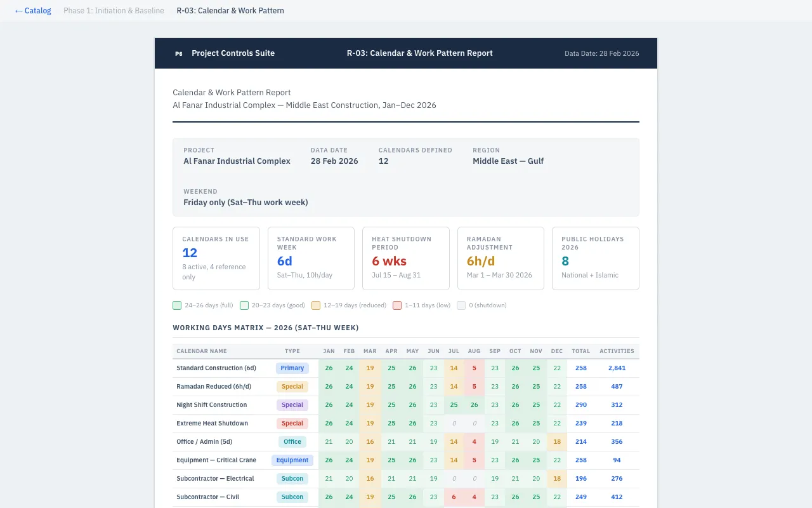
Task: Click the Equipment type badge
Action: tap(292, 460)
